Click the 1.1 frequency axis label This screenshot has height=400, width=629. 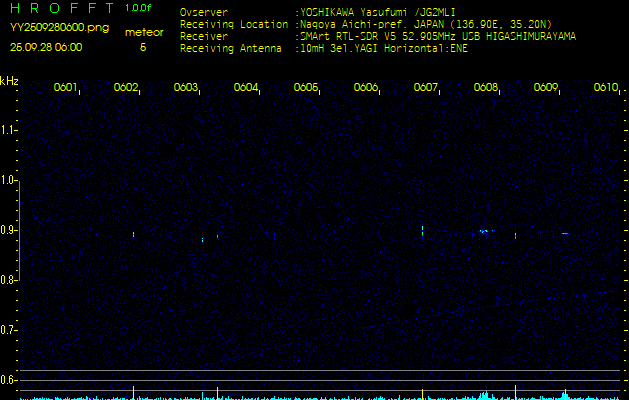pyautogui.click(x=8, y=130)
